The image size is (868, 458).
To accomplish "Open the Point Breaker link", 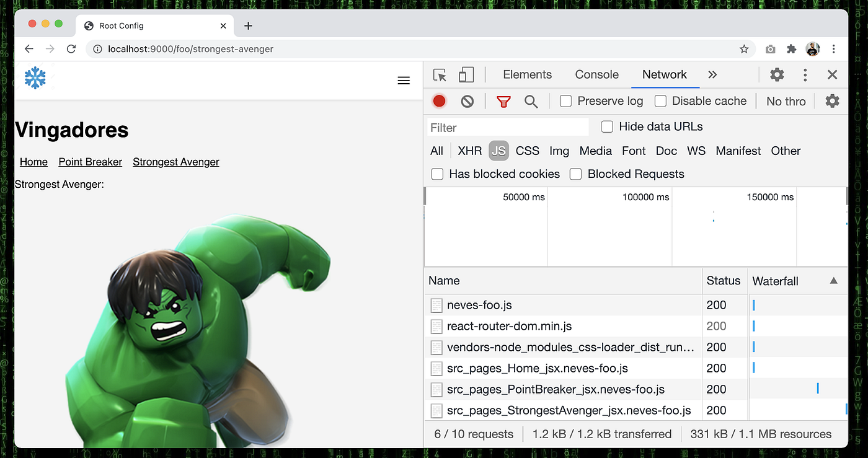I will 91,162.
